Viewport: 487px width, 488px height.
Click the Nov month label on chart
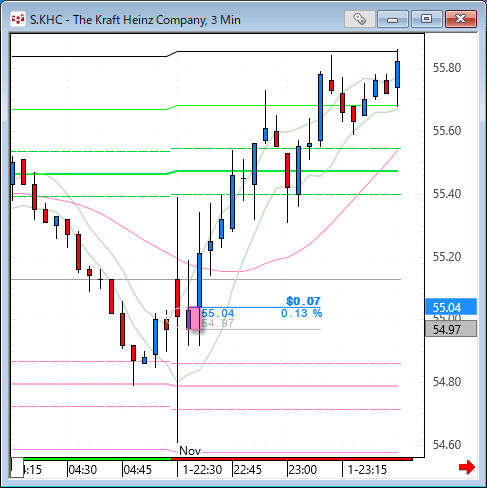pyautogui.click(x=190, y=451)
